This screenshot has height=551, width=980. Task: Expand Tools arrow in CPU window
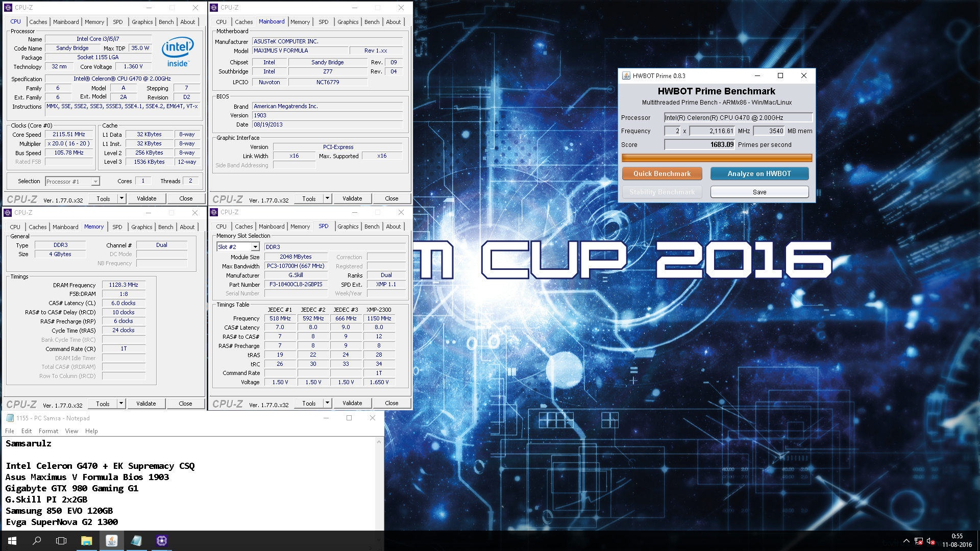click(121, 198)
